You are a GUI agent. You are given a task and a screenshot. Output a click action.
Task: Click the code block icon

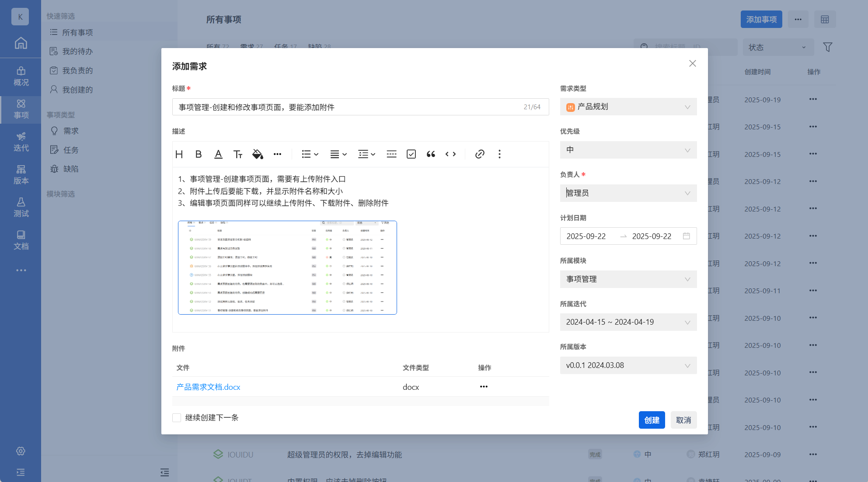pyautogui.click(x=451, y=154)
